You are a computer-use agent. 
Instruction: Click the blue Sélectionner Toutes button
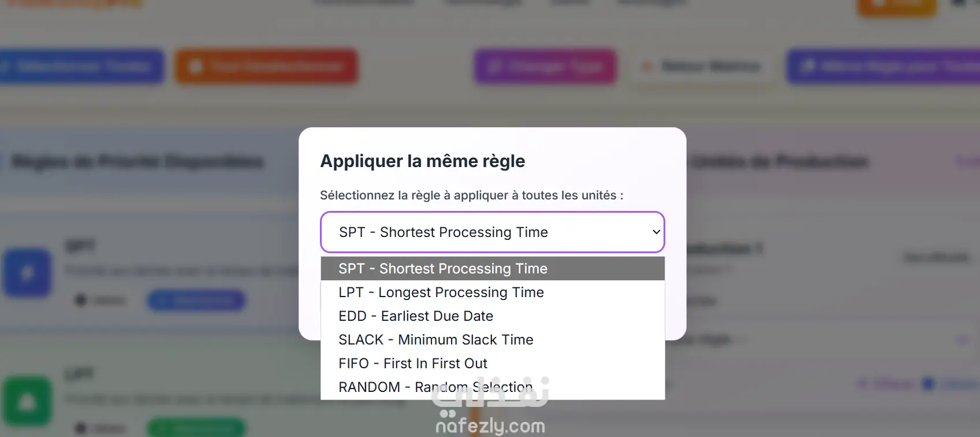pyautogui.click(x=81, y=66)
